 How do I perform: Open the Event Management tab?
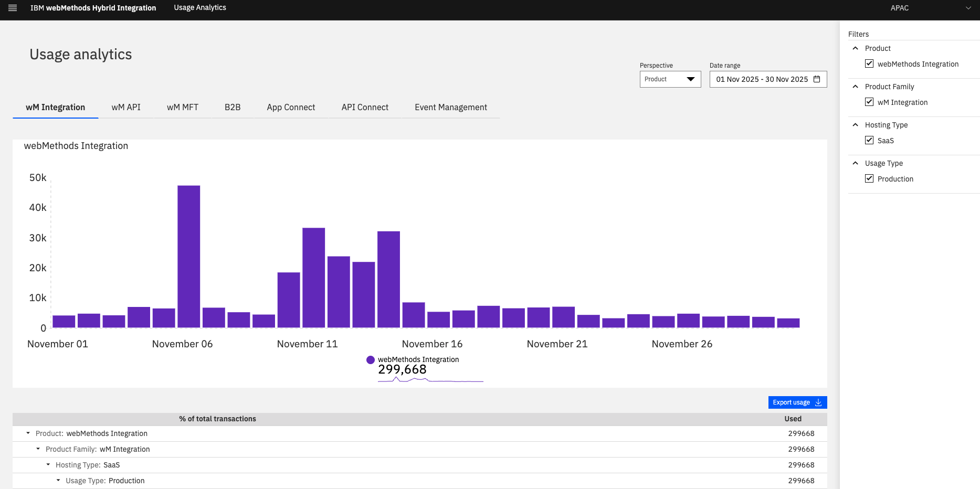pos(451,108)
